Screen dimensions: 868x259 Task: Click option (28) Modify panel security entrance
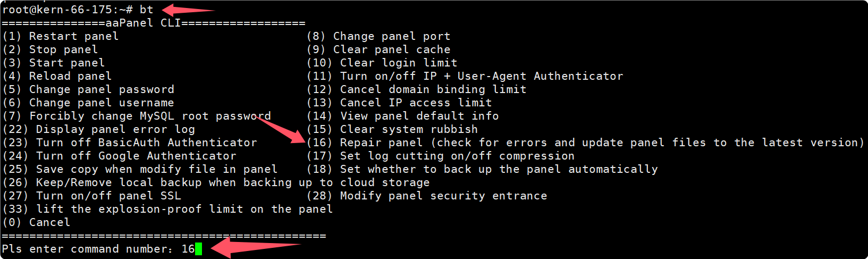pos(427,196)
